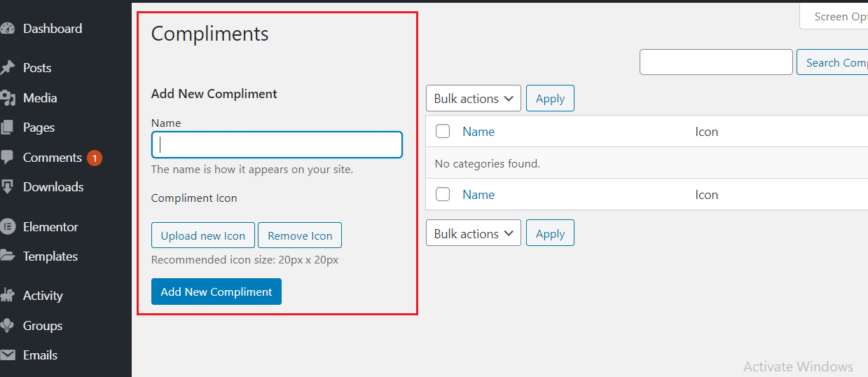Viewport: 868px width, 377px height.
Task: Click the Media library icon
Action: click(7, 98)
